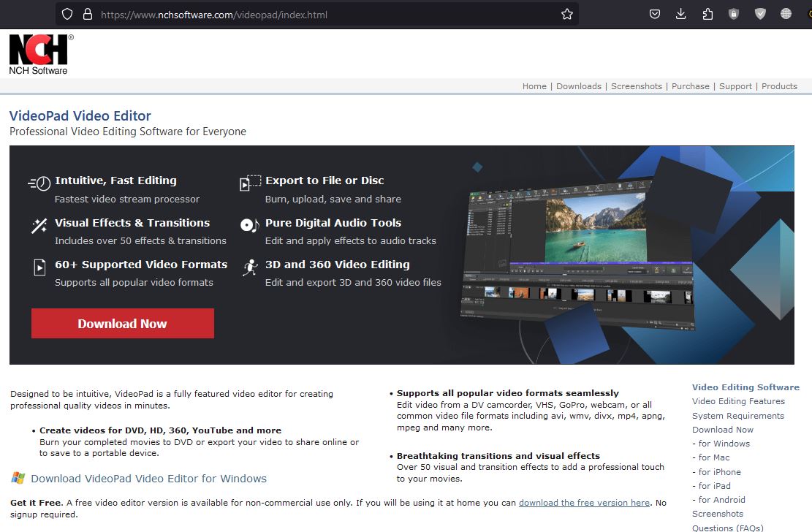Viewport: 812px width, 532px height.
Task: Open System Requirements sidebar link
Action: click(x=738, y=416)
